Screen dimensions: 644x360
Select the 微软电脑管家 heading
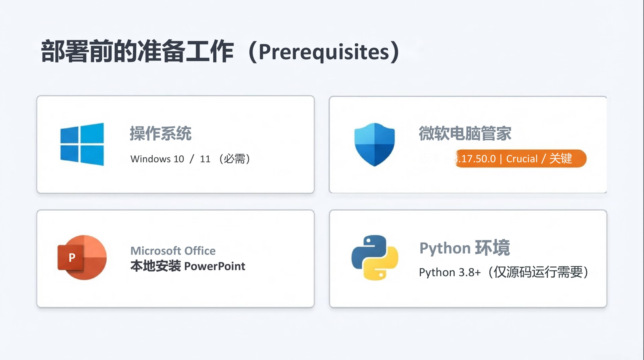pos(465,133)
